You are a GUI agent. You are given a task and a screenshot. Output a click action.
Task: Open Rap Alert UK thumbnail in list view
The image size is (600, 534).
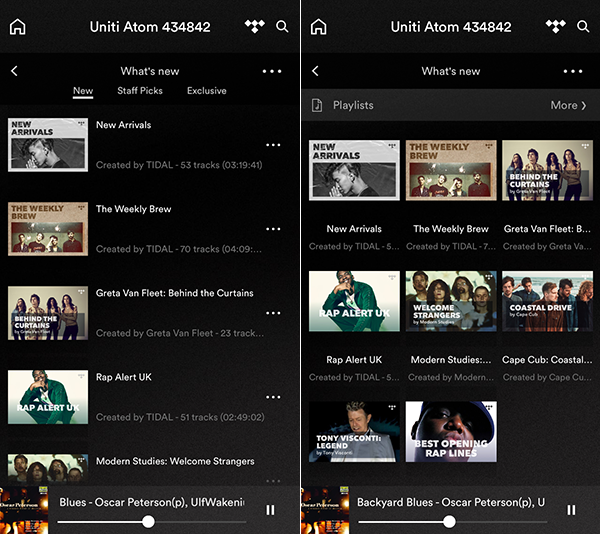pyautogui.click(x=48, y=397)
